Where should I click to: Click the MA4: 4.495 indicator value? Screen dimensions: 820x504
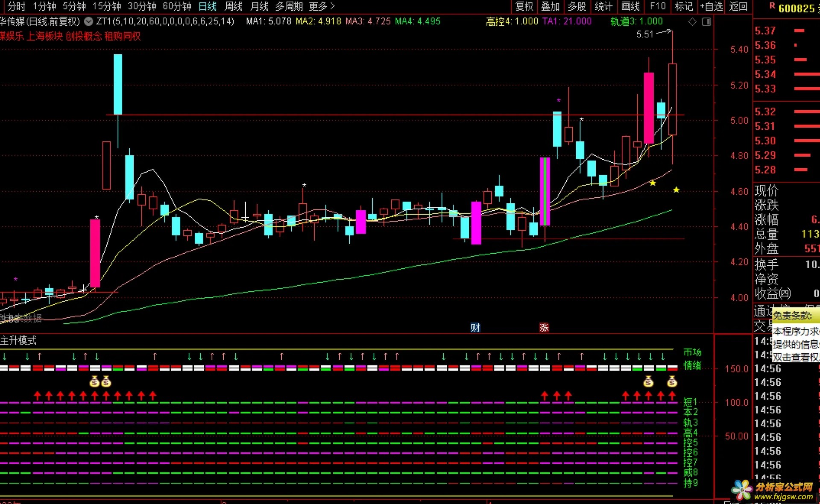click(x=418, y=21)
